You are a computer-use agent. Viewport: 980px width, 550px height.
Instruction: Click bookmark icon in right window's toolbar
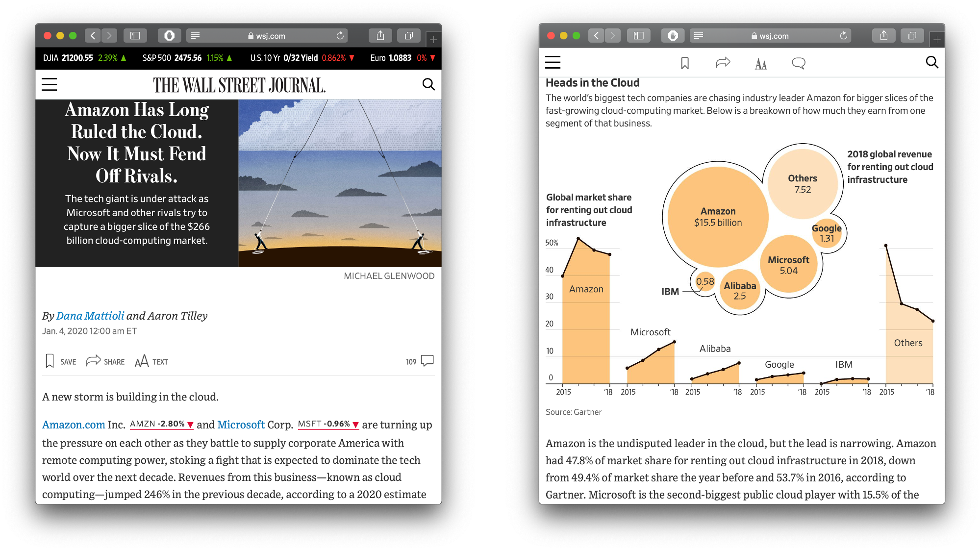(685, 63)
